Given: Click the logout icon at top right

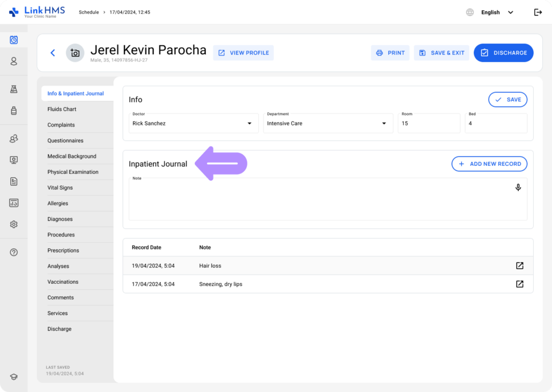Looking at the screenshot, I should [x=537, y=12].
